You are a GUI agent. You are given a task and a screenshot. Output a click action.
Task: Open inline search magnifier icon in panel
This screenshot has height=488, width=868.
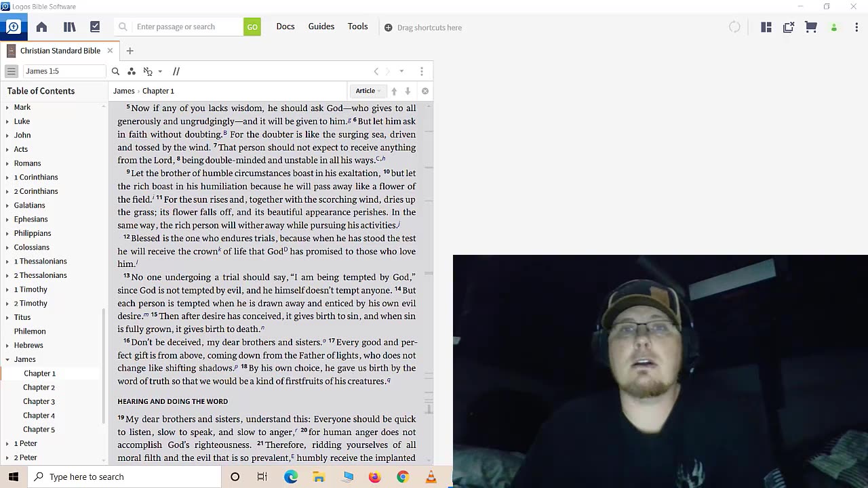point(115,71)
